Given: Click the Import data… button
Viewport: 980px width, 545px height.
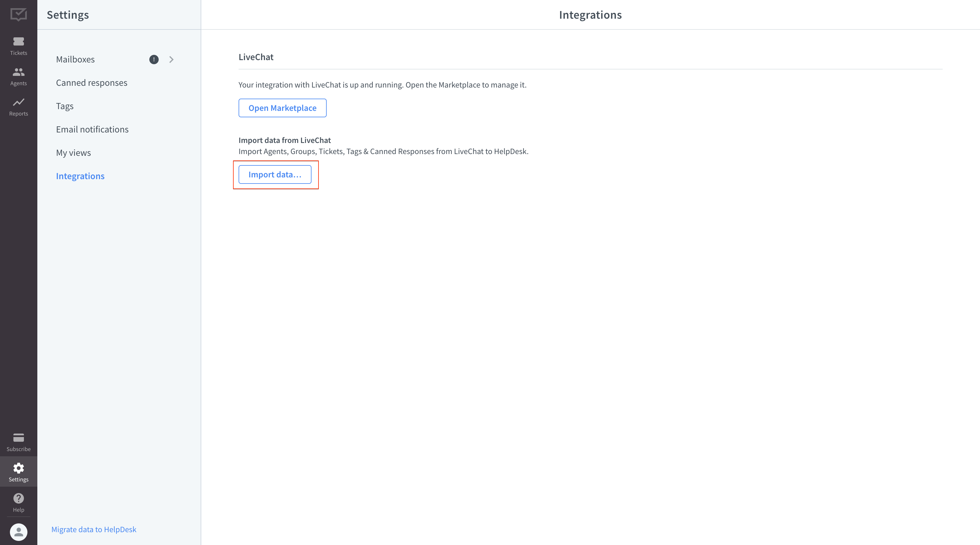Looking at the screenshot, I should click(275, 174).
